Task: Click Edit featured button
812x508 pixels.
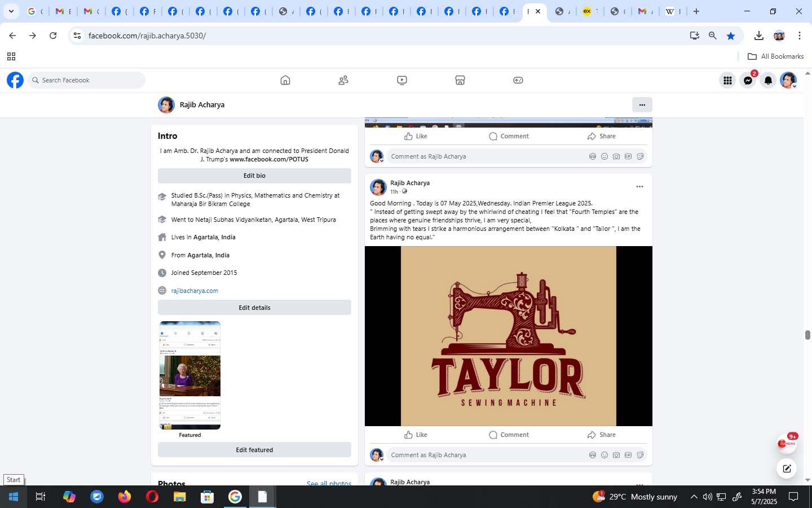Action: pos(254,450)
